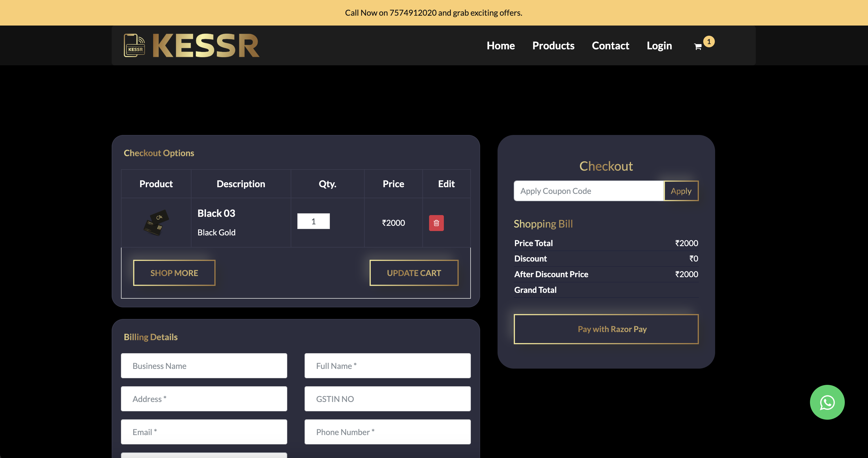Screen dimensions: 868x458
Task: Go to the Home page
Action: pyautogui.click(x=500, y=46)
